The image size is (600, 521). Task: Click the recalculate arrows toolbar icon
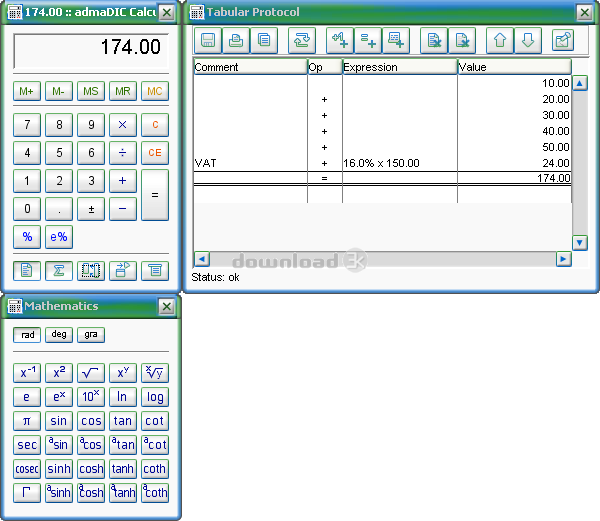click(x=302, y=40)
